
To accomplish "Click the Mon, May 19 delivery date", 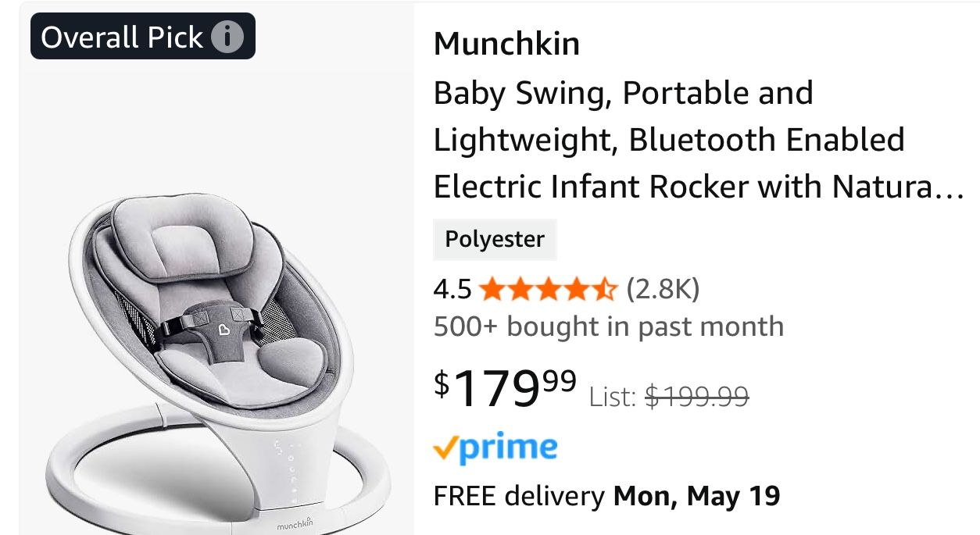I will tap(696, 495).
